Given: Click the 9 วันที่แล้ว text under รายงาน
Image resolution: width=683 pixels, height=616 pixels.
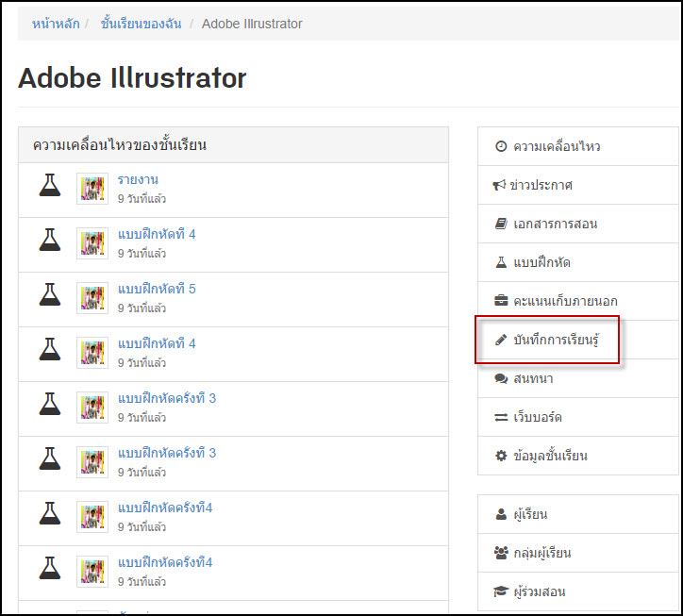Looking at the screenshot, I should (x=142, y=199).
